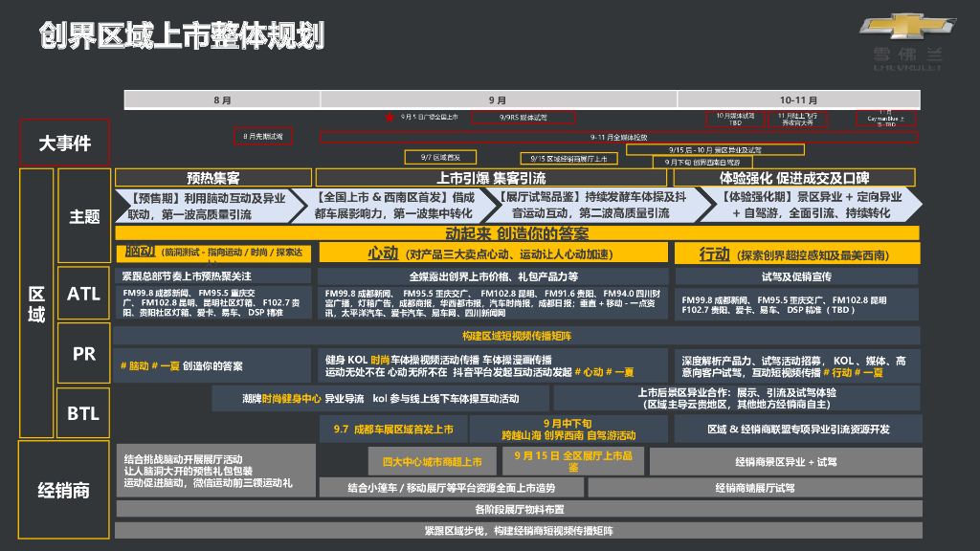The image size is (980, 551).
Task: Select the PR row label
Action: point(83,353)
